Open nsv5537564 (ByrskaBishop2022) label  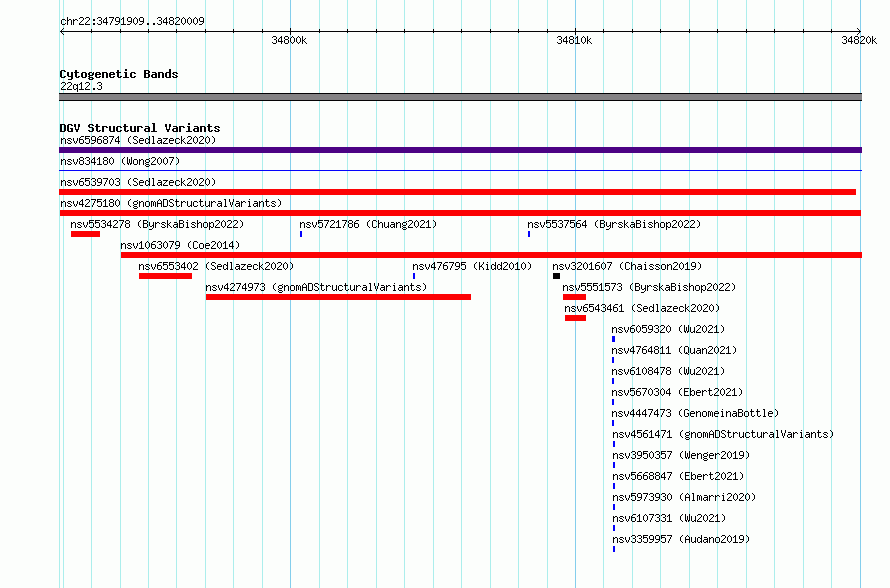pyautogui.click(x=614, y=224)
